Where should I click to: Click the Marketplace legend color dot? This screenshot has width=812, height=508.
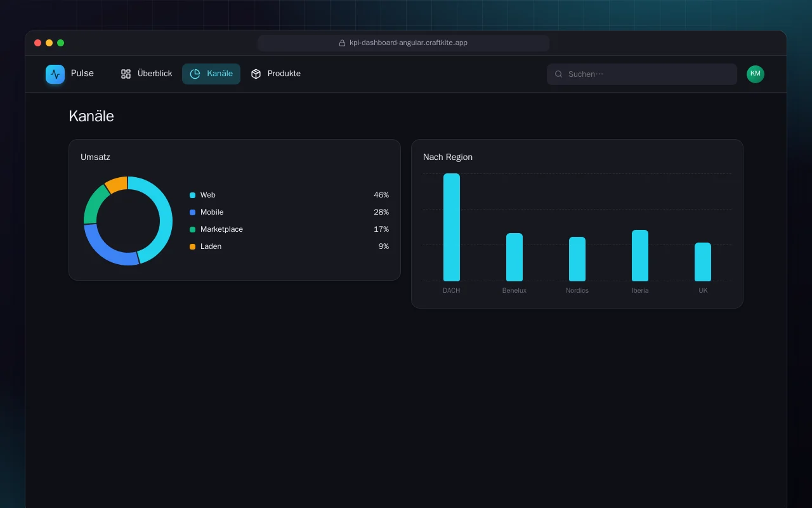tap(193, 229)
